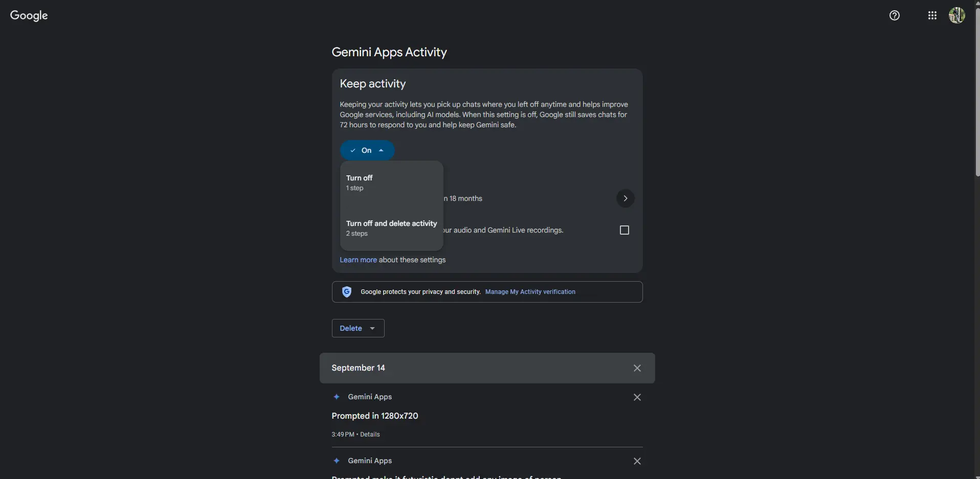Click the 'Keep activity' heading
Viewport: 980px width, 479px height.
[372, 84]
